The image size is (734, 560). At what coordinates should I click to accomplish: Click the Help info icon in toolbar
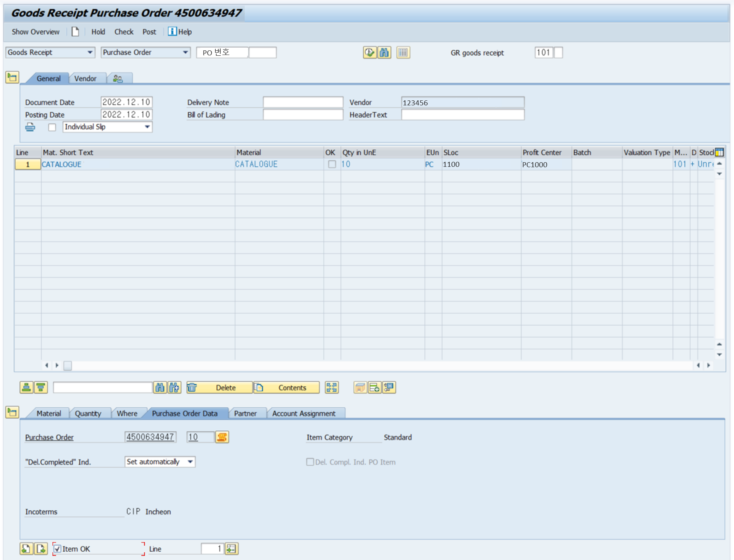pyautogui.click(x=172, y=32)
